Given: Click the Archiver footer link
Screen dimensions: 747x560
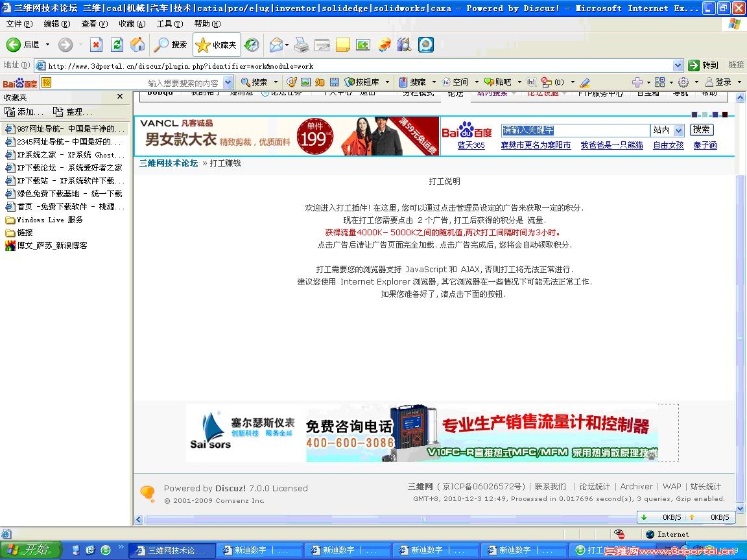Looking at the screenshot, I should point(636,486).
